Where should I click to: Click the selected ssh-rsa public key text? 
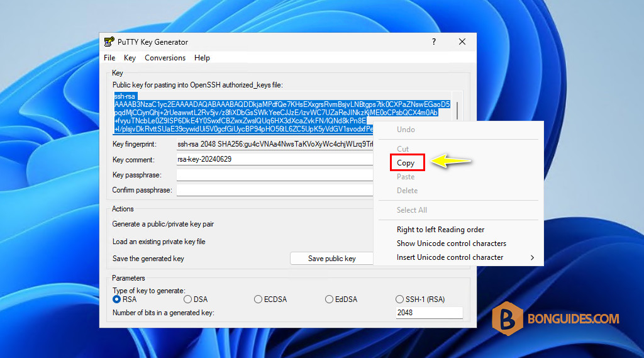(x=282, y=113)
